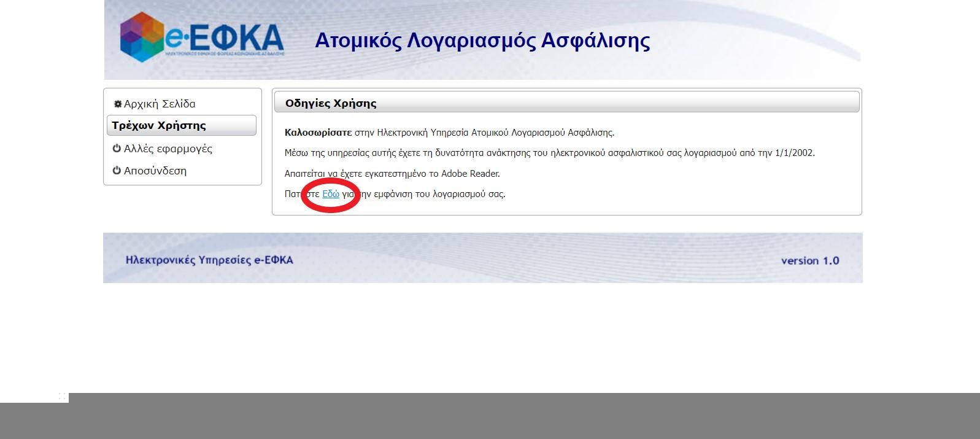Click the faint dotted handle at bottom-left
Image resolution: width=980 pixels, height=439 pixels.
click(x=62, y=397)
